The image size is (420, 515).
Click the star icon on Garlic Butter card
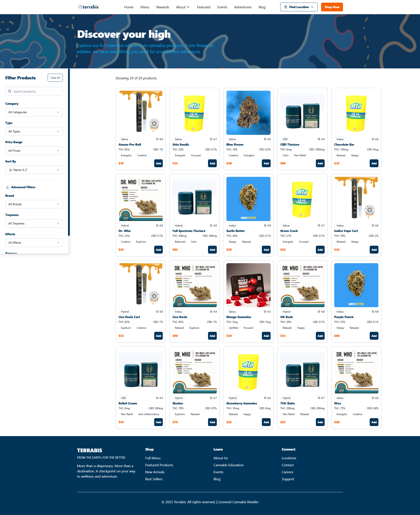pyautogui.click(x=265, y=225)
